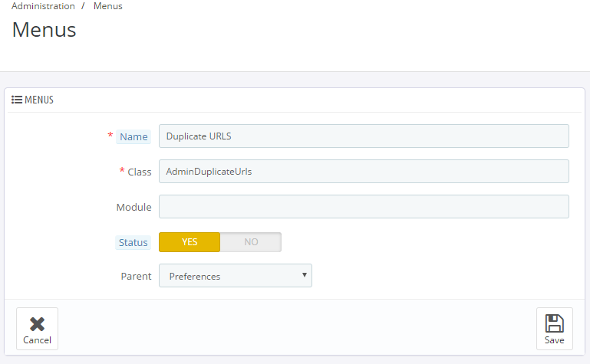The height and width of the screenshot is (364, 590).
Task: Click the MENUS panel title text
Action: point(39,100)
